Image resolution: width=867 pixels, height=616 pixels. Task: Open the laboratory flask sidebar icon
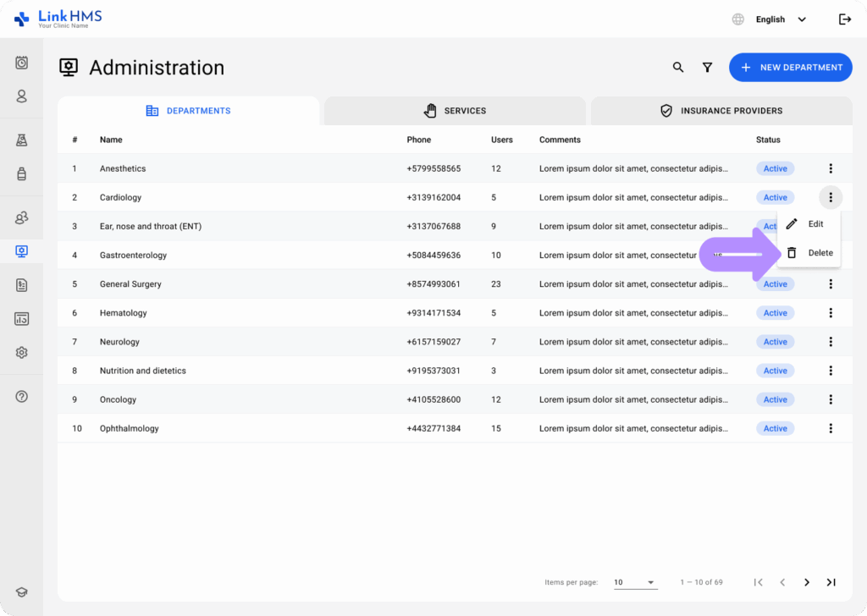(x=22, y=140)
